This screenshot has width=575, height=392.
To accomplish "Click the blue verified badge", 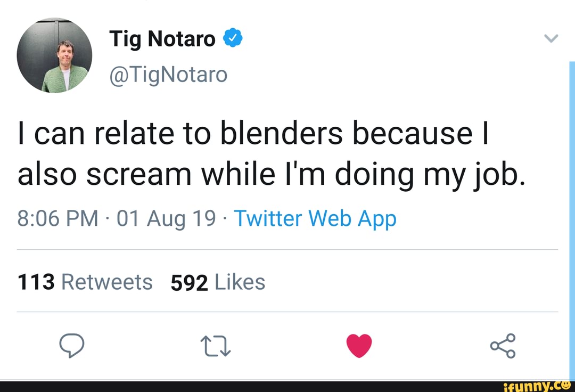I will [233, 38].
